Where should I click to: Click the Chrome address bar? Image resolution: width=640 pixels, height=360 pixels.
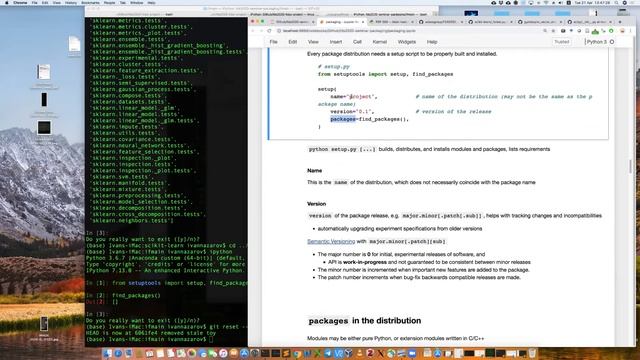tap(408, 31)
